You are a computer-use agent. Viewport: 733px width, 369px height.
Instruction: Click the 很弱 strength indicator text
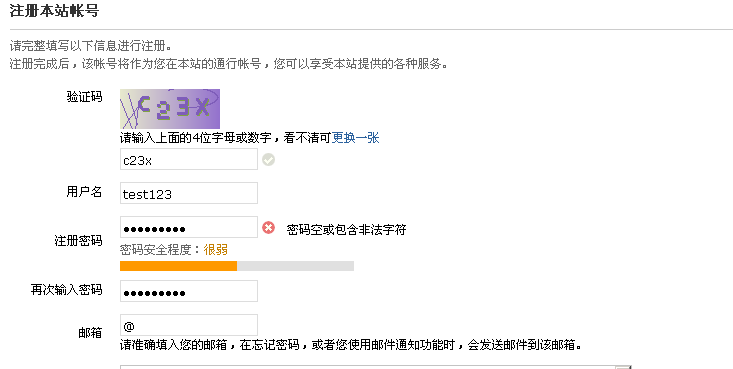tap(216, 250)
